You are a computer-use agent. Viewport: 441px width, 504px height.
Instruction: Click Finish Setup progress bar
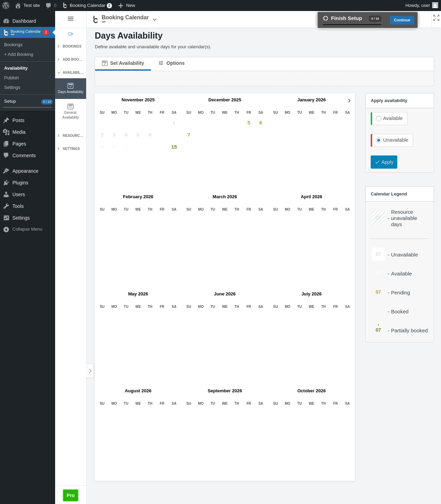[x=352, y=25]
